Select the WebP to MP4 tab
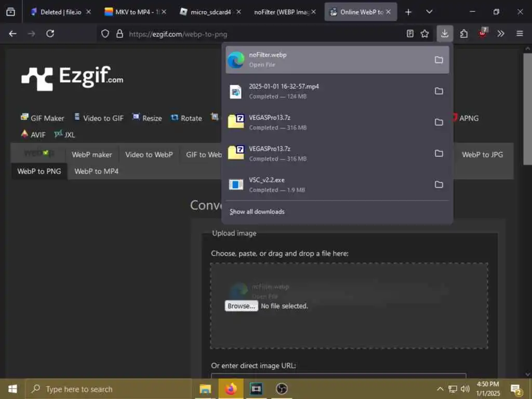The height and width of the screenshot is (399, 532). coord(96,171)
